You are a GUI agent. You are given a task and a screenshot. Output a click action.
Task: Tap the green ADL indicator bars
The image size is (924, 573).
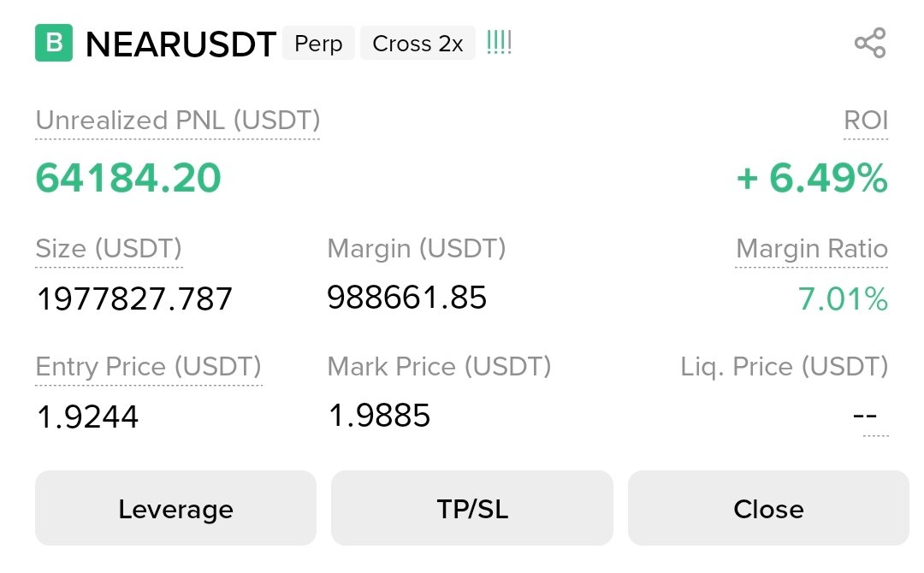[499, 43]
